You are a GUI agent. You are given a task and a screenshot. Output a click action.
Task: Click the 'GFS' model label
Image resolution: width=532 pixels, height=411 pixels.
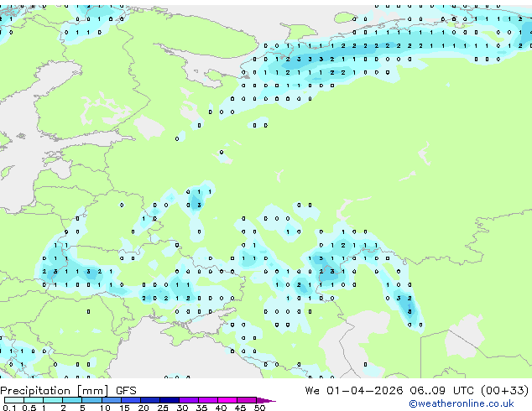[126, 391]
